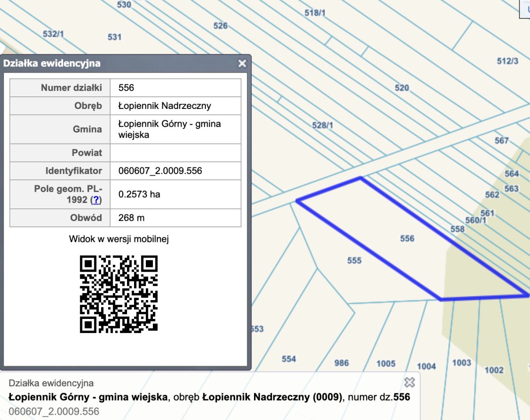Select the area value 0.2573 ha
Screen dimensions: 530x420
(139, 194)
